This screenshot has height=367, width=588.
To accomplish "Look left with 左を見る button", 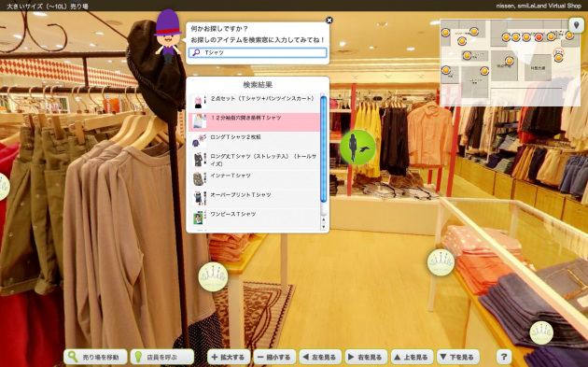I will tap(320, 357).
